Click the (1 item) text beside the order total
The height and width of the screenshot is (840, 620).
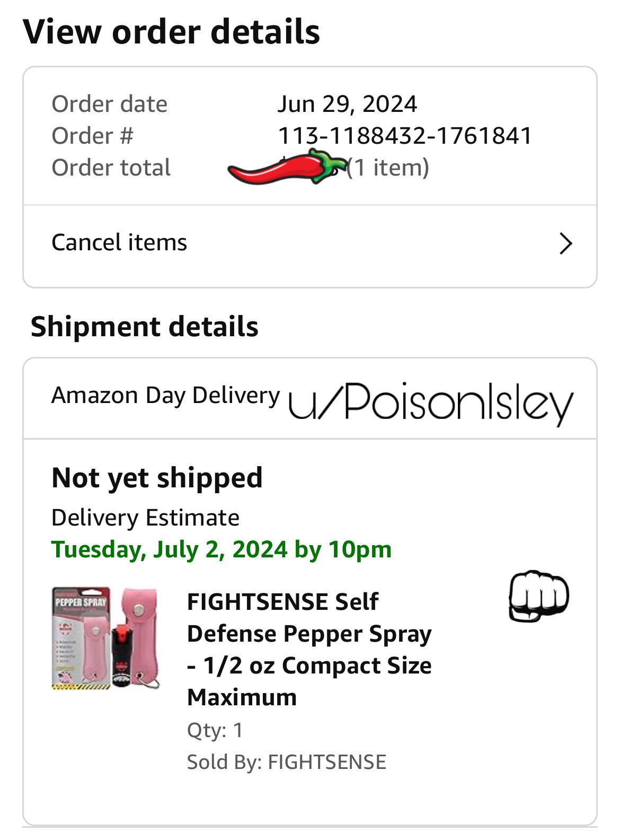point(388,169)
